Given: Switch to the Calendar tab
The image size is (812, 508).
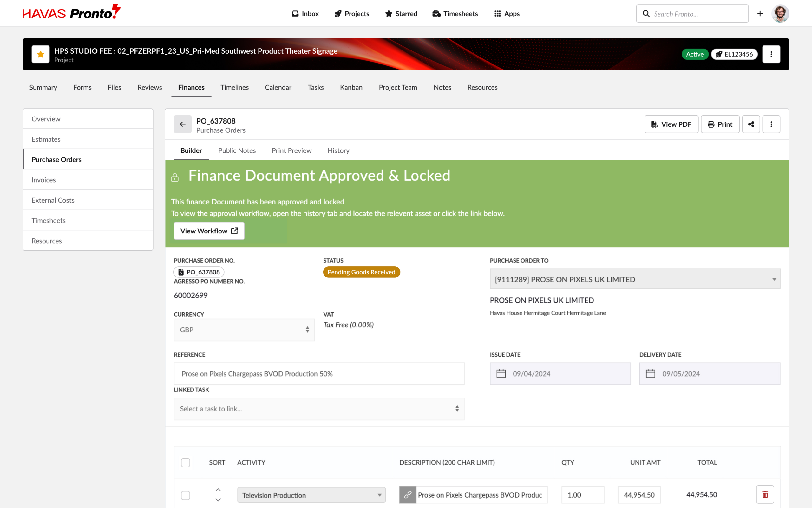Looking at the screenshot, I should point(278,87).
